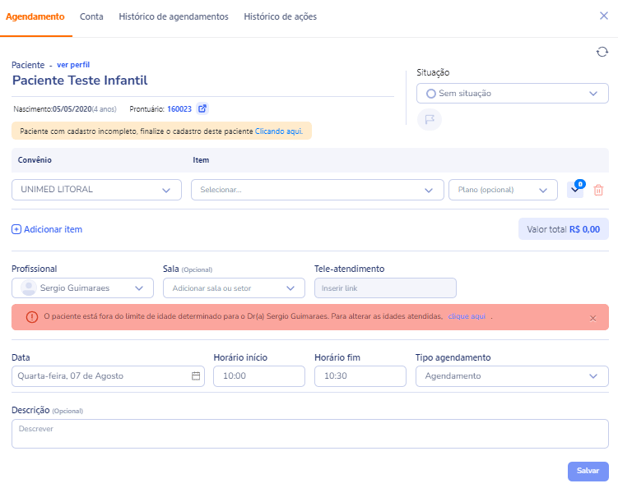Image resolution: width=618 pixels, height=488 pixels.
Task: Click the Salvar button
Action: point(588,471)
